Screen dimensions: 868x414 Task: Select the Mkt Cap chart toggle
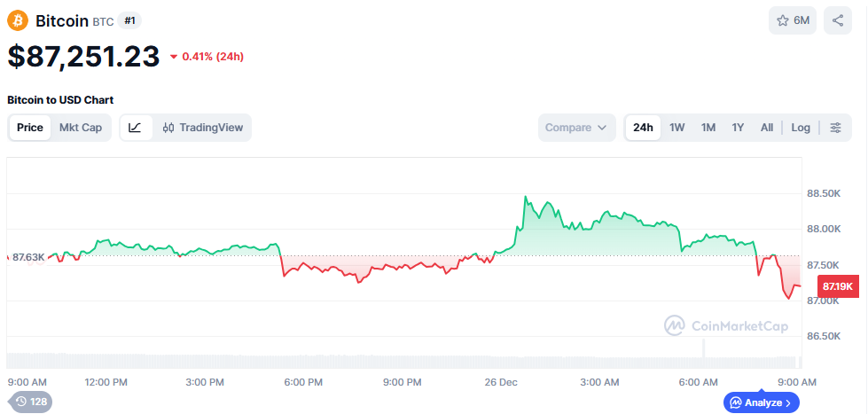(81, 128)
